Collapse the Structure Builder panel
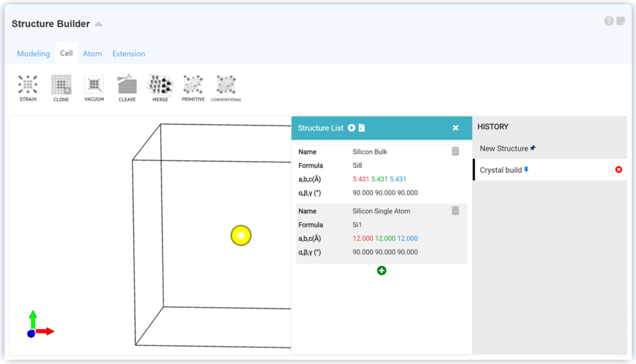The height and width of the screenshot is (364, 636). [x=98, y=24]
